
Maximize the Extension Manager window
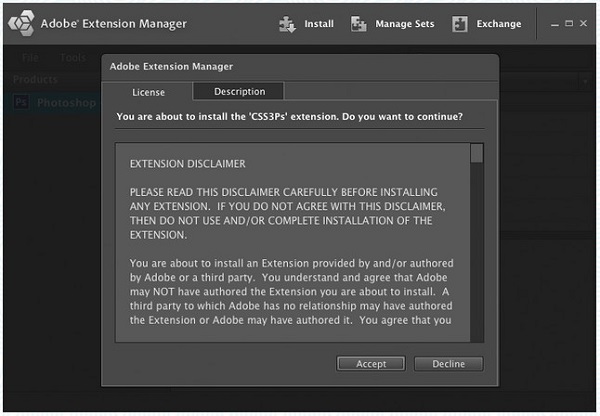tap(569, 23)
